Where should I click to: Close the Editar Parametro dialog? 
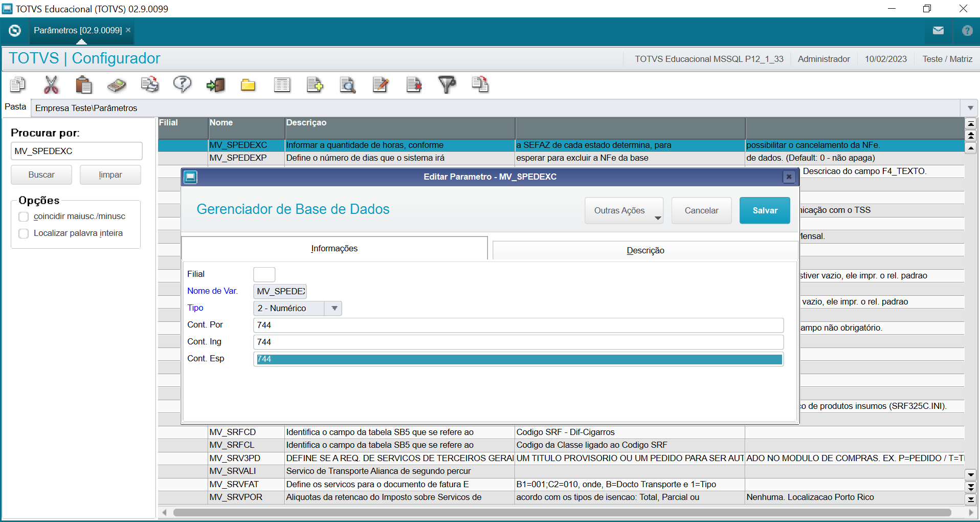pyautogui.click(x=789, y=177)
